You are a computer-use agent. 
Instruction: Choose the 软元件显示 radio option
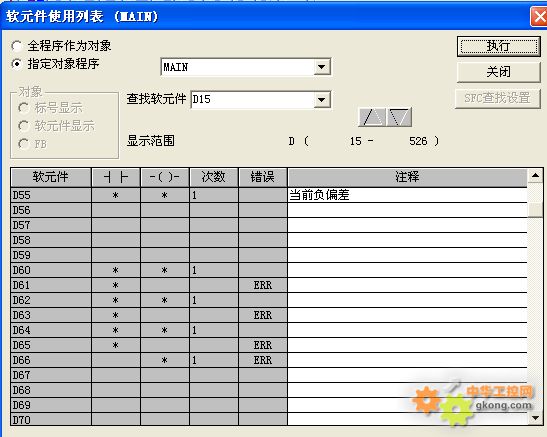23,126
